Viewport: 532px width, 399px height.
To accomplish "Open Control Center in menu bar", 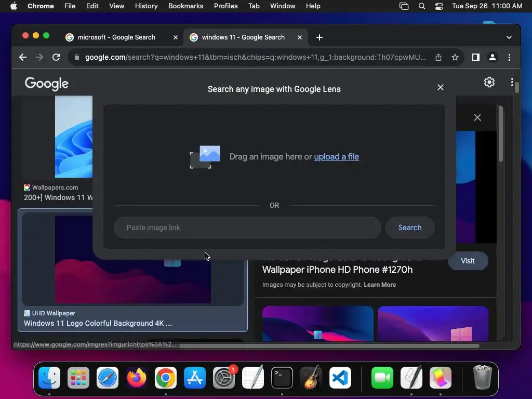I will tap(438, 6).
